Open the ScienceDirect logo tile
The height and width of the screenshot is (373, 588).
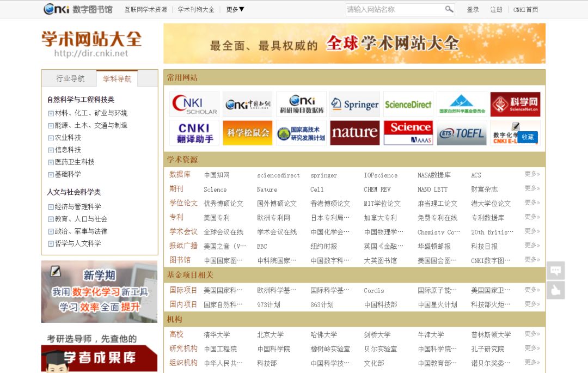click(x=408, y=104)
